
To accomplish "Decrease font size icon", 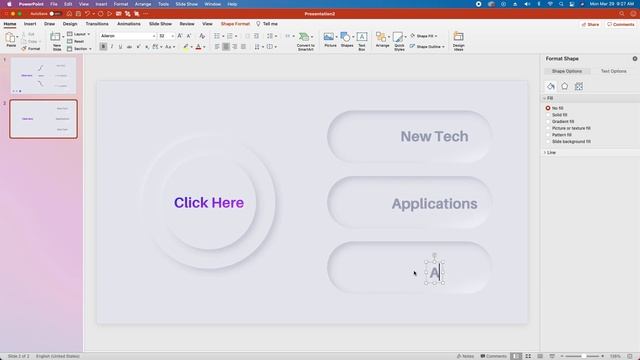I will (x=189, y=36).
